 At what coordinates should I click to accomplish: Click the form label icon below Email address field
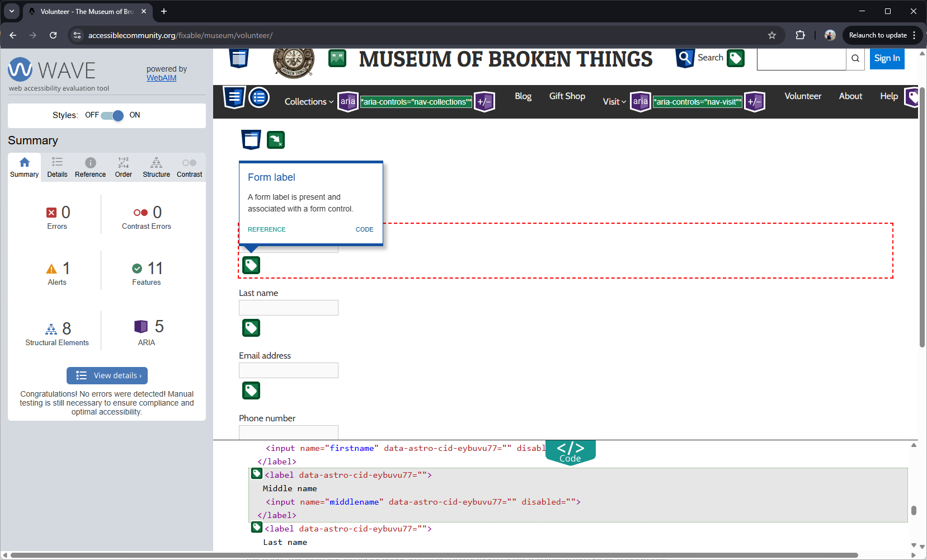[251, 390]
